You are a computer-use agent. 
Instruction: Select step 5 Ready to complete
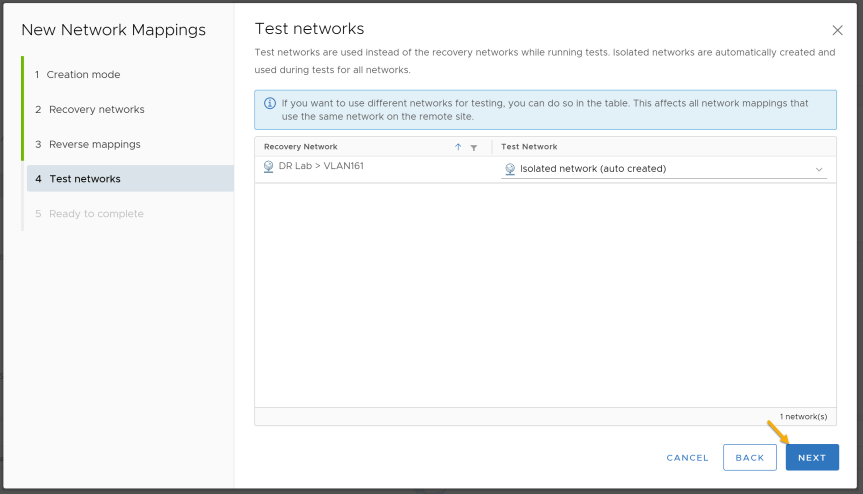[x=90, y=213]
